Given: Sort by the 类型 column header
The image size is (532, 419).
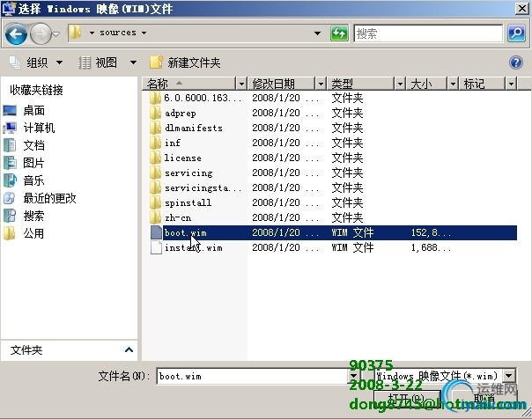Looking at the screenshot, I should (x=361, y=84).
